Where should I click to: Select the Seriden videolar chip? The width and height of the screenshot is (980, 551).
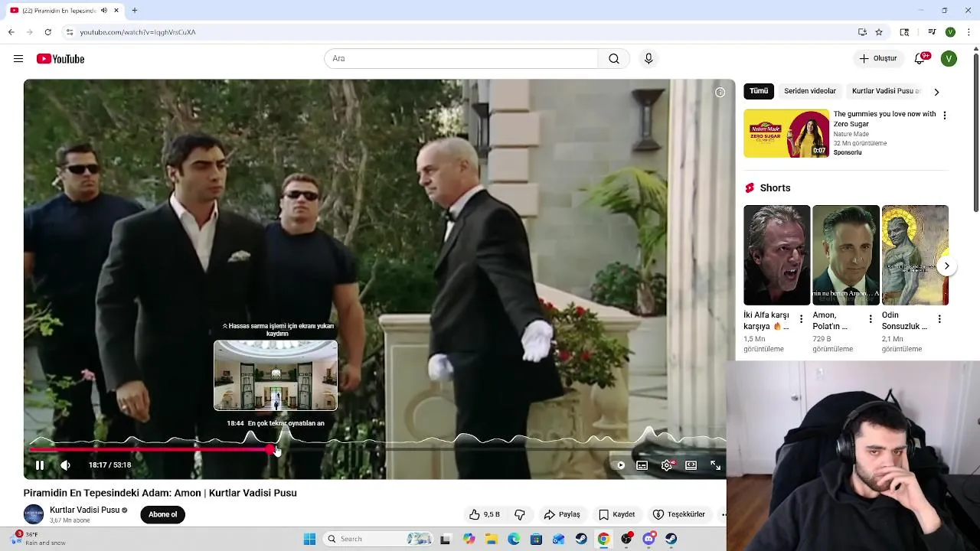pyautogui.click(x=810, y=91)
